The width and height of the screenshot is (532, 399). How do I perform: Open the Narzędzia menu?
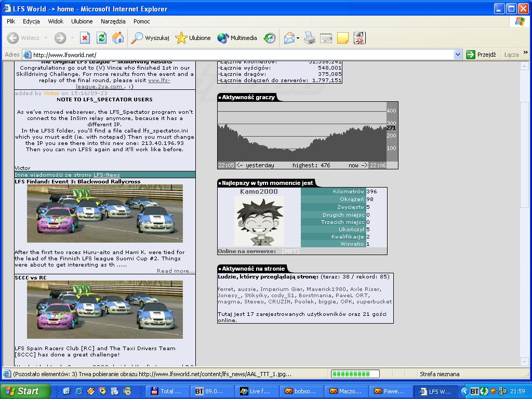[113, 21]
